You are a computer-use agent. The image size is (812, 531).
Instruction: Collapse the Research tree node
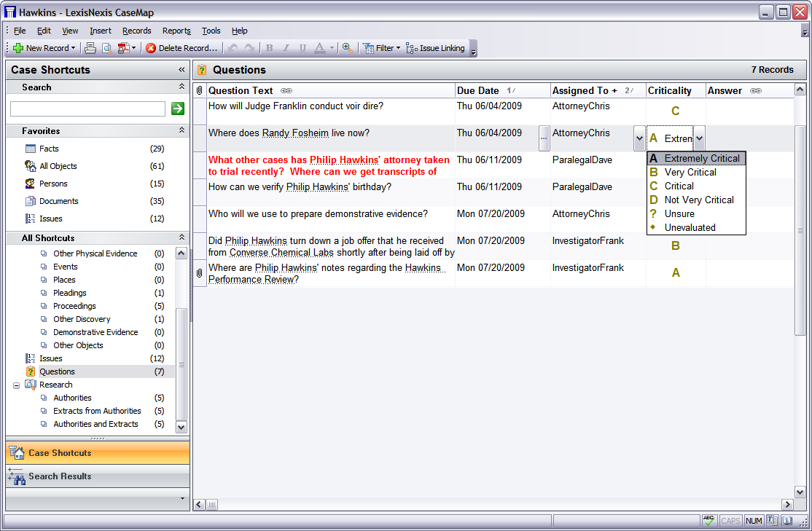pos(17,385)
